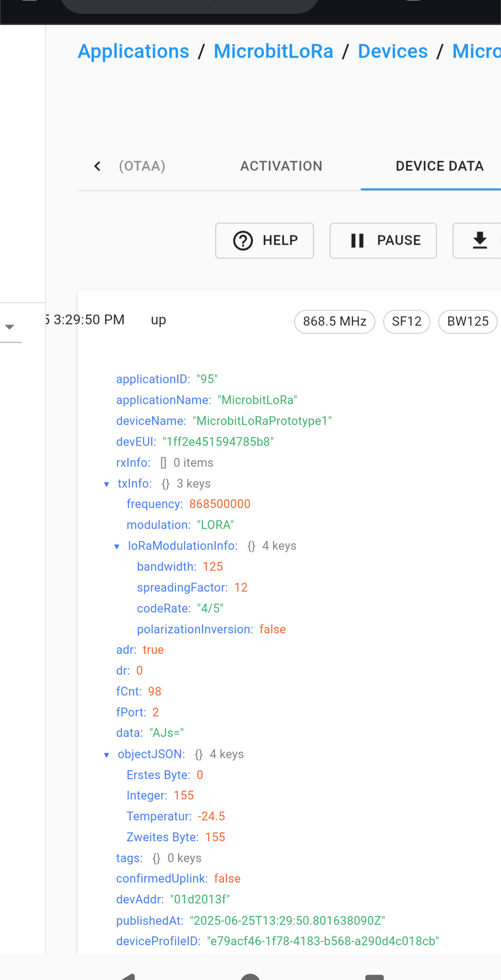Click the 868.5 MHz frequency chip
Screen dimensions: 501x980
[x=334, y=321]
